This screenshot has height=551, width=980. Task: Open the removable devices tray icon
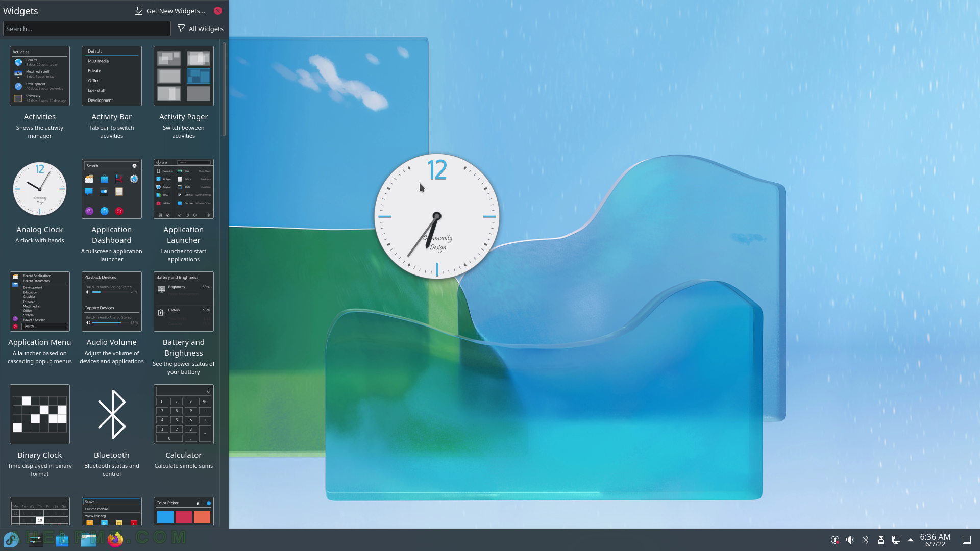coord(881,540)
